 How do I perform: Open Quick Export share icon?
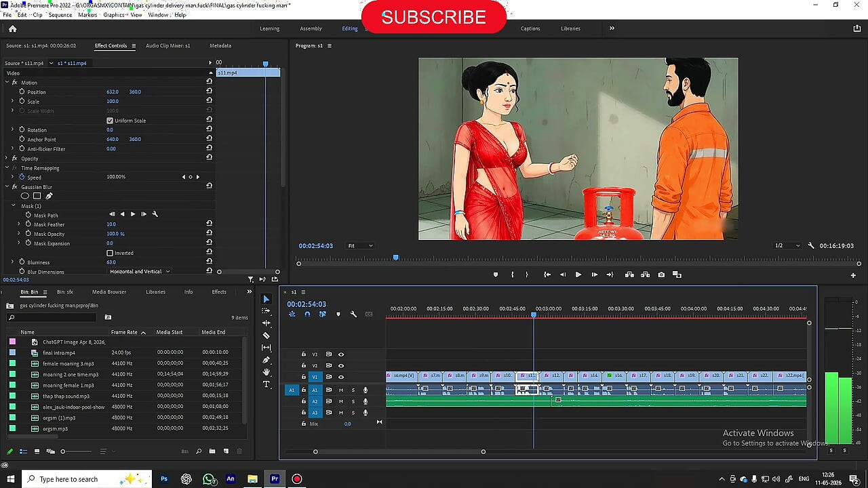[x=857, y=28]
